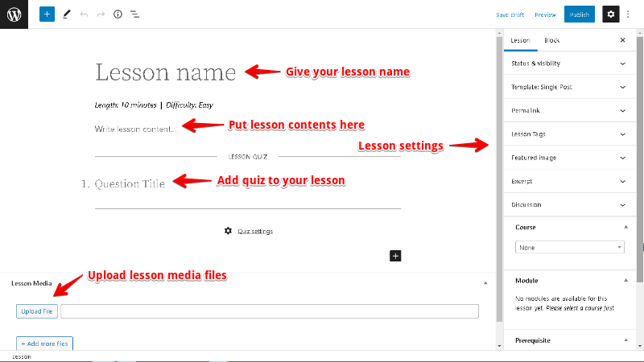Image resolution: width=644 pixels, height=362 pixels.
Task: Click the Write lesson content placeholder
Action: coord(135,130)
